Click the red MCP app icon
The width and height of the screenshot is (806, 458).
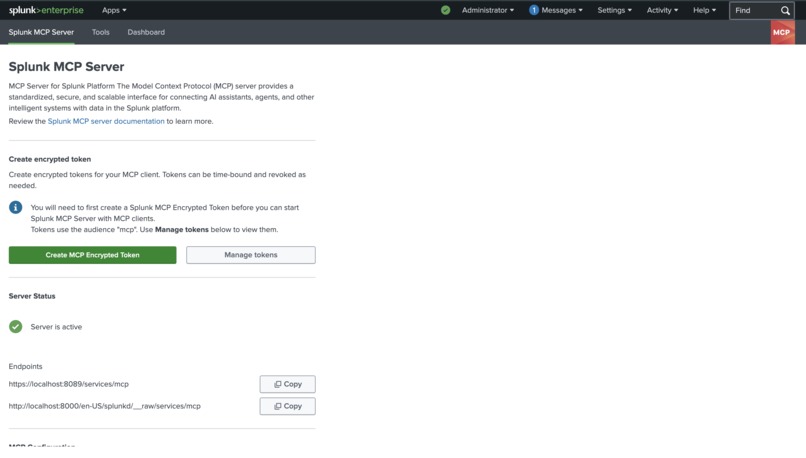coord(782,32)
